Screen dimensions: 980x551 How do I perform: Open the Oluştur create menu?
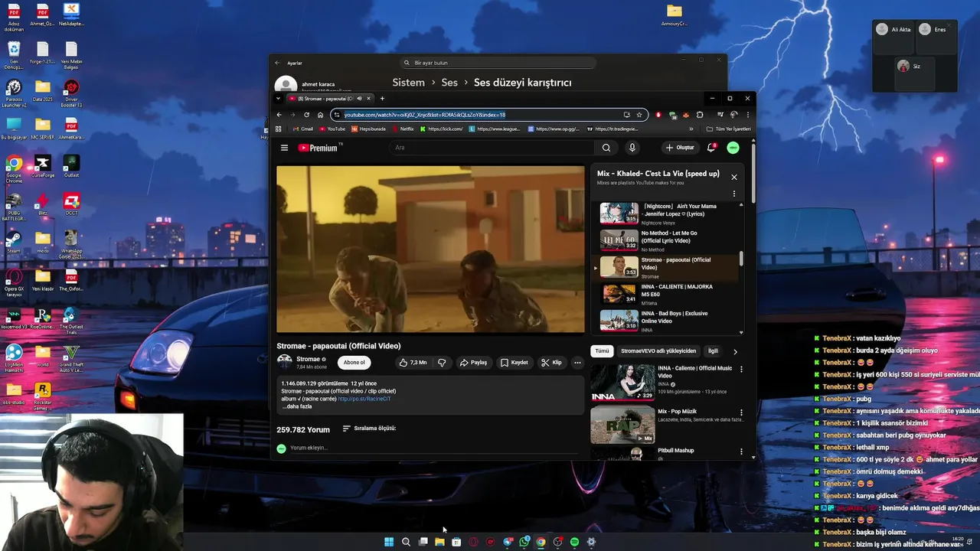[679, 148]
